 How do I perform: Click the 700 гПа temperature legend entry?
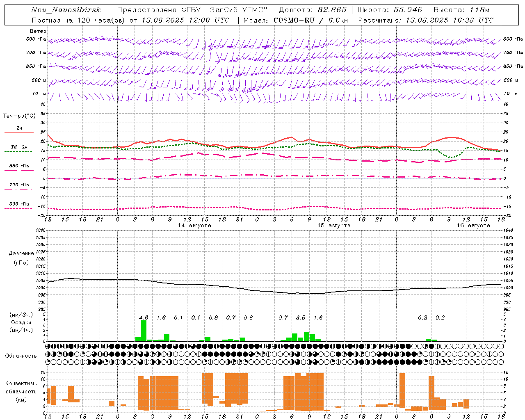[x=19, y=185]
